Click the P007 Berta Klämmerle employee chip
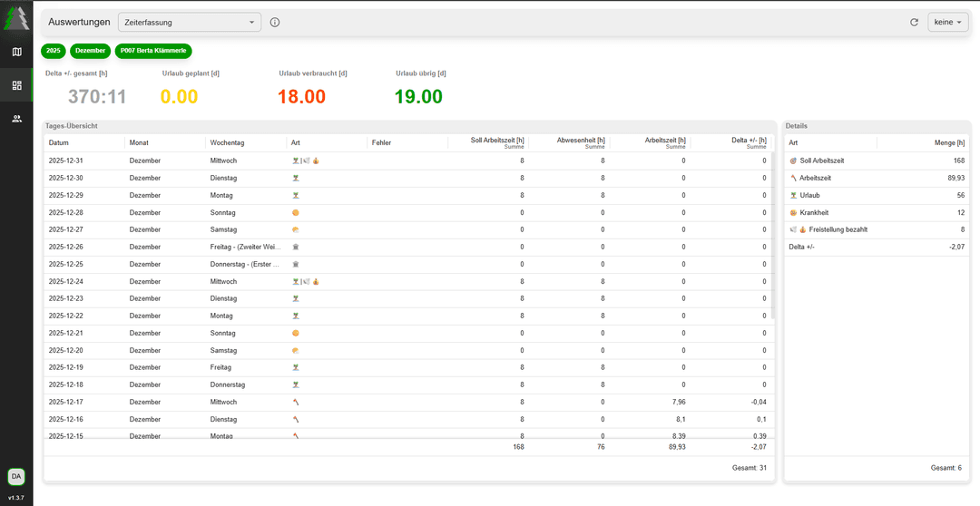The height and width of the screenshot is (506, 980). pyautogui.click(x=152, y=51)
